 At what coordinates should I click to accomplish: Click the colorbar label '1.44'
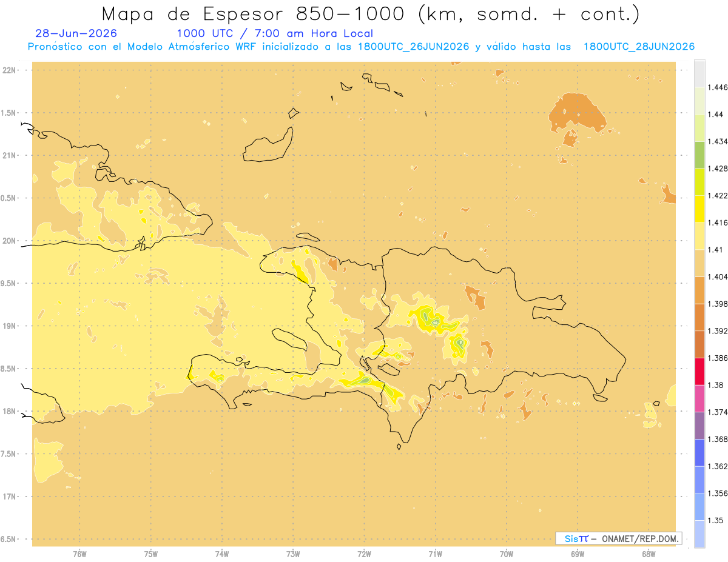[715, 115]
